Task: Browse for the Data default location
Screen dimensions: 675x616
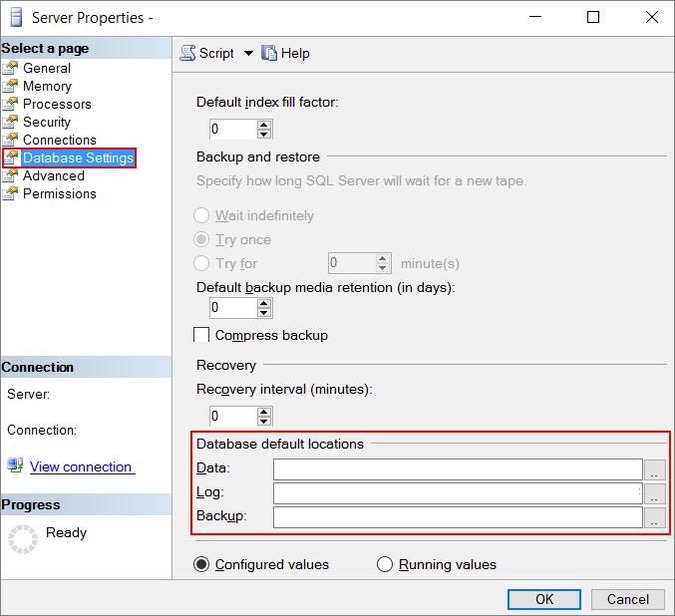Action: point(655,469)
